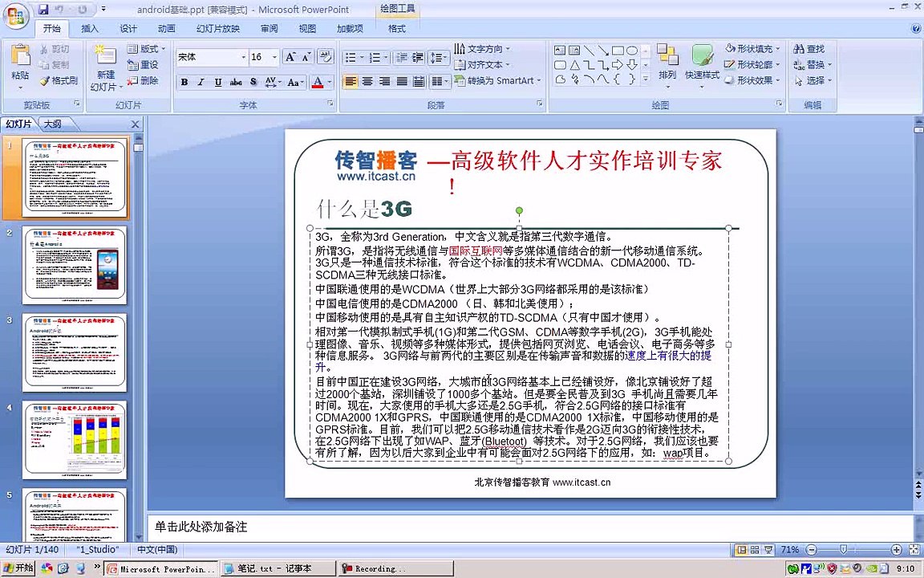Cut selection using 剪切
The height and width of the screenshot is (578, 924).
tap(55, 49)
